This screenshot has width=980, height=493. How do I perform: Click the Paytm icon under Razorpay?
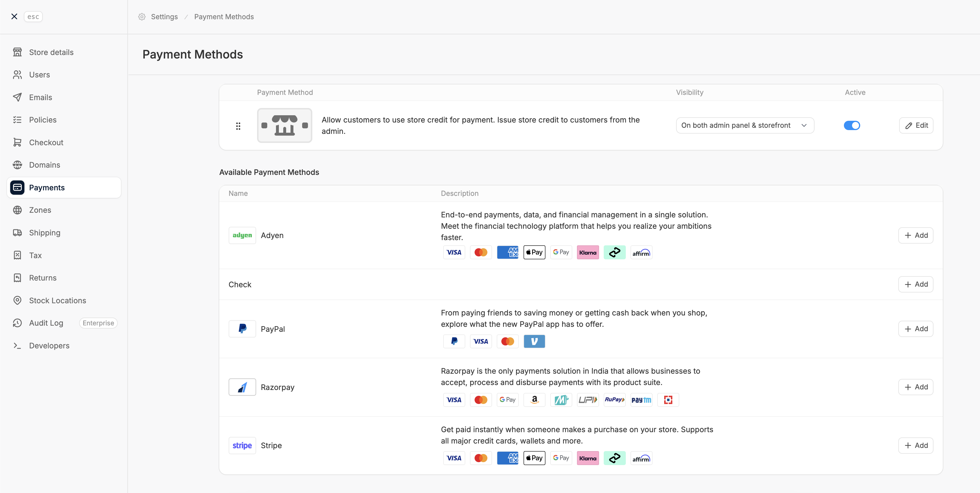pos(641,400)
